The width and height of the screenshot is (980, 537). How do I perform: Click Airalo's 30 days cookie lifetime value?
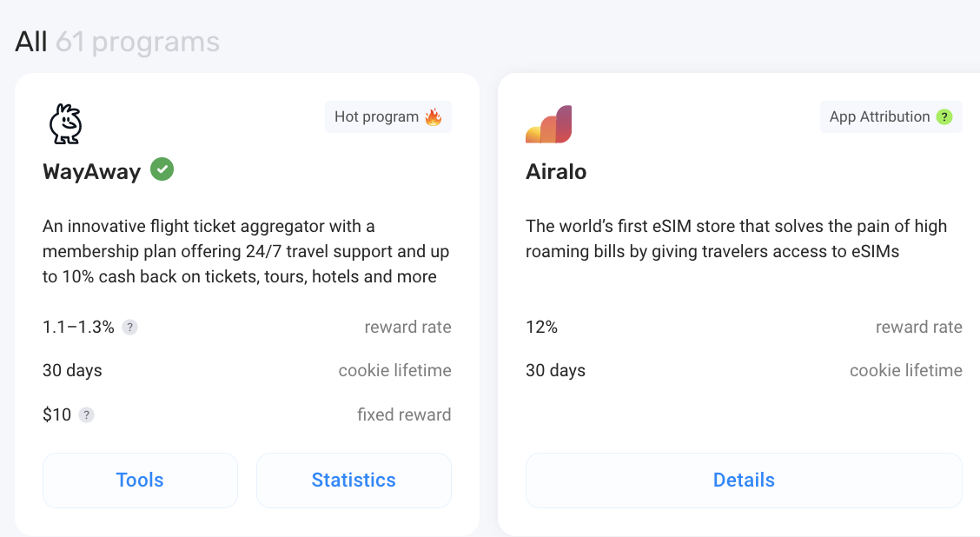click(x=556, y=371)
